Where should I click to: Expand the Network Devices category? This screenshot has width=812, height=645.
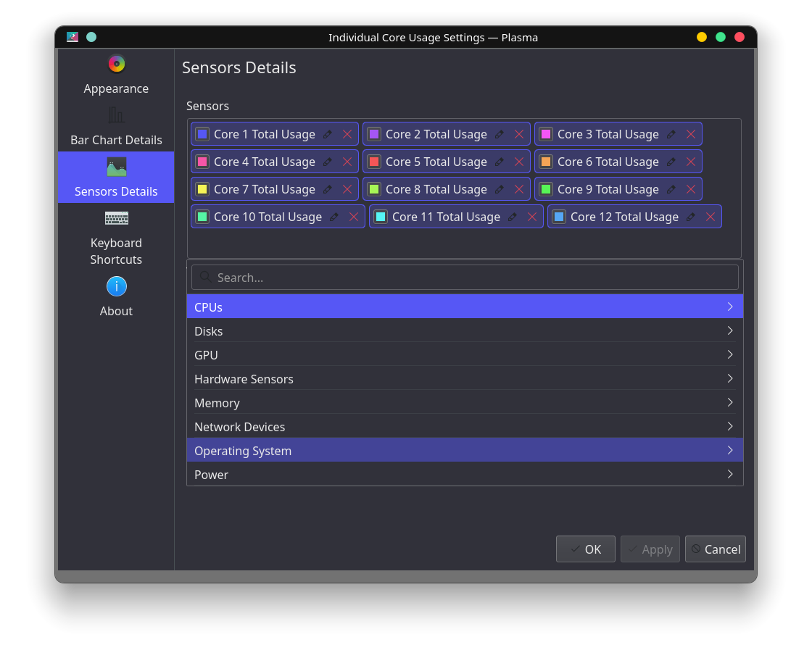464,426
